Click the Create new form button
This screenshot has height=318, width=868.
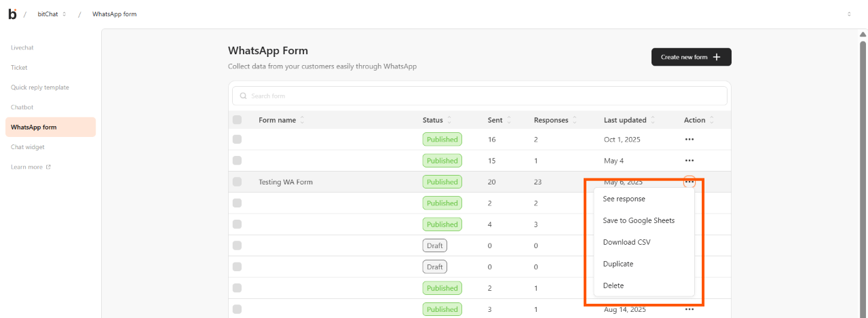pyautogui.click(x=692, y=57)
